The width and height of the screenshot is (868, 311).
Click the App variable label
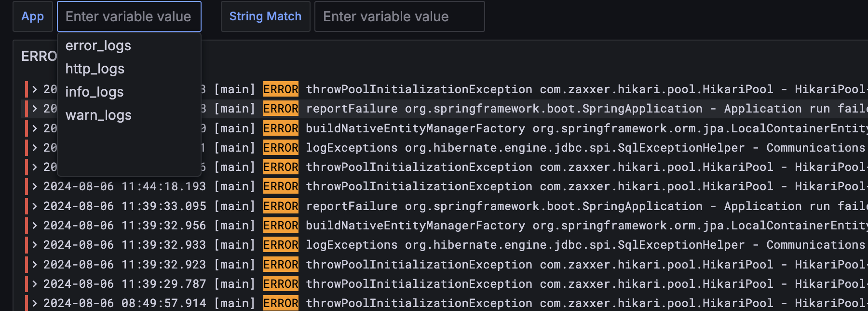pyautogui.click(x=32, y=16)
